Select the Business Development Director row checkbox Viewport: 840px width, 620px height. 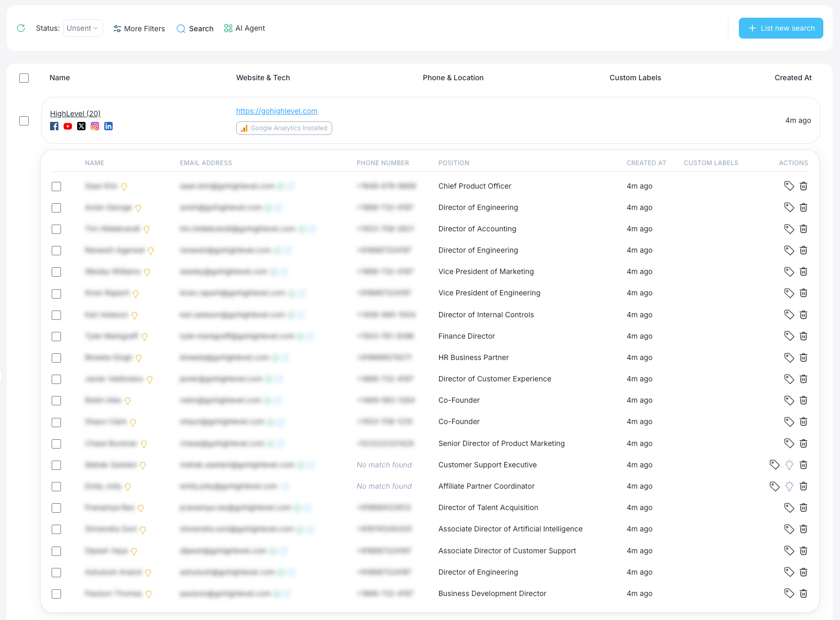pos(56,594)
